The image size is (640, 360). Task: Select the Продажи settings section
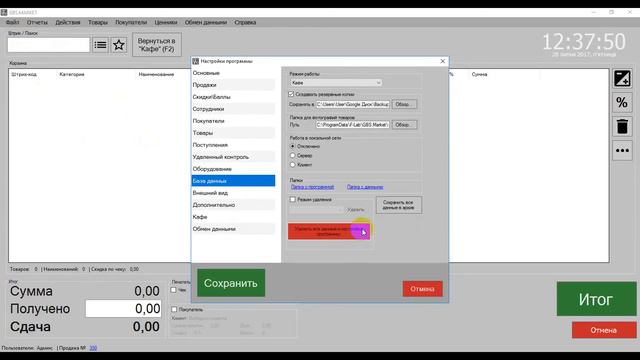233,85
